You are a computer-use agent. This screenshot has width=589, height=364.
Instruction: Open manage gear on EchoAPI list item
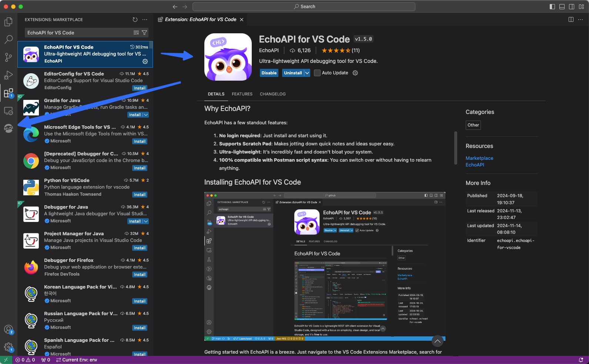[x=145, y=61]
